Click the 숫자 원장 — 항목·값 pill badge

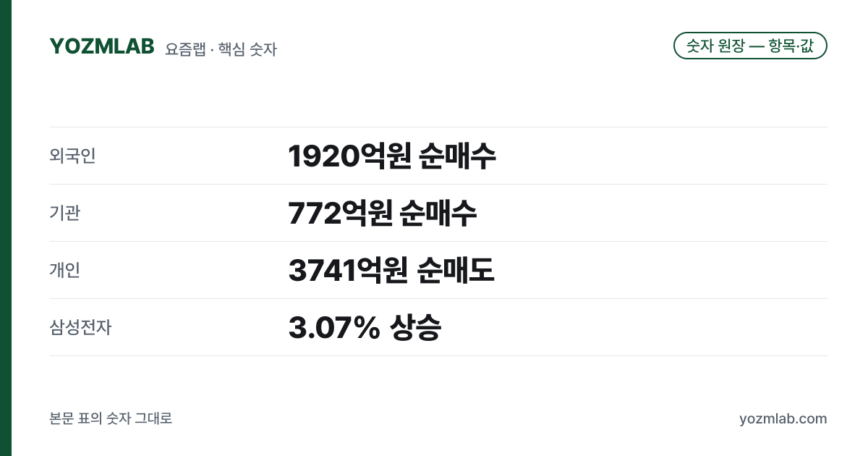(x=750, y=46)
